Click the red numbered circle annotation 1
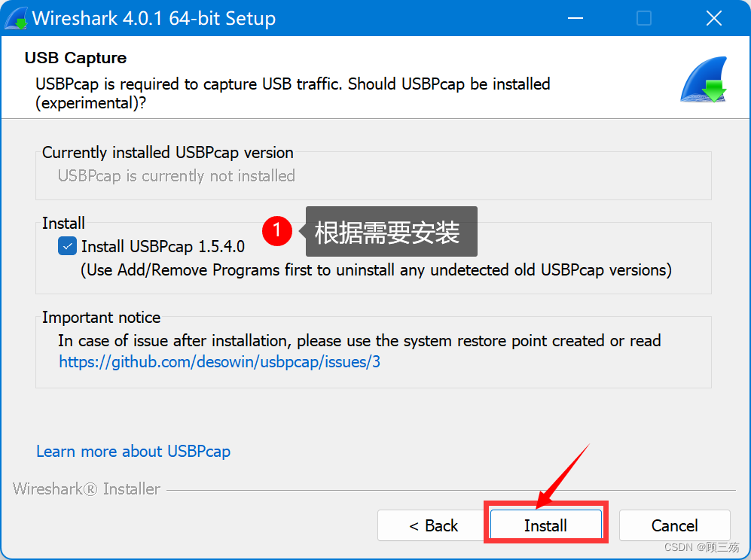This screenshot has height=560, width=751. point(277,231)
